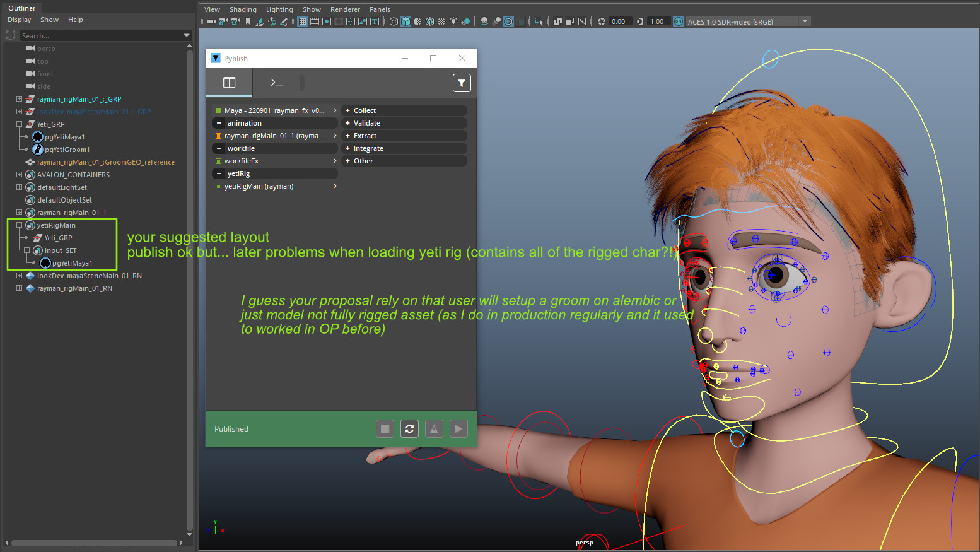Image resolution: width=980 pixels, height=552 pixels.
Task: Click use default material icon
Action: pos(417,21)
